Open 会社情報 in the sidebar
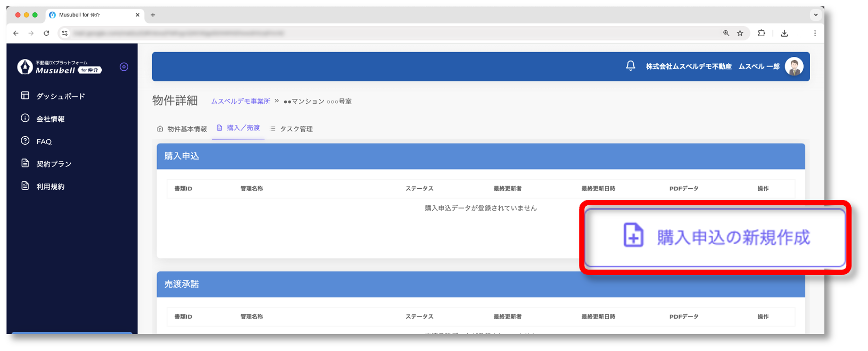The image size is (868, 351). coord(50,119)
